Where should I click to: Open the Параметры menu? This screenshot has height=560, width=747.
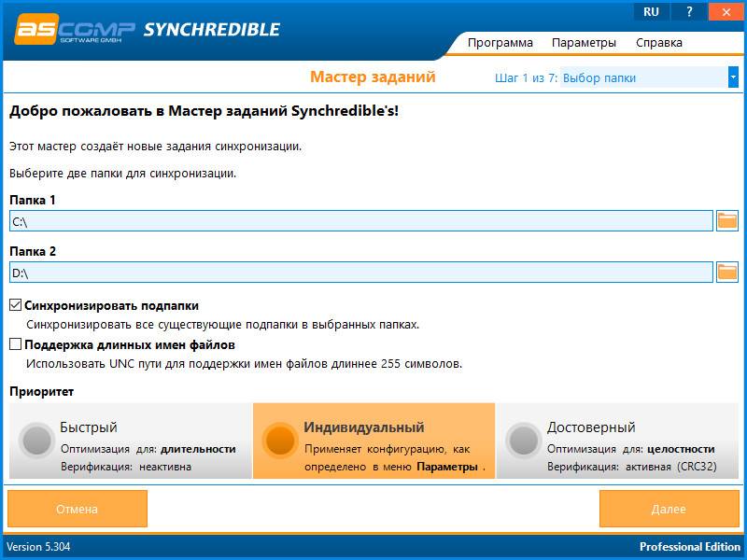(584, 42)
